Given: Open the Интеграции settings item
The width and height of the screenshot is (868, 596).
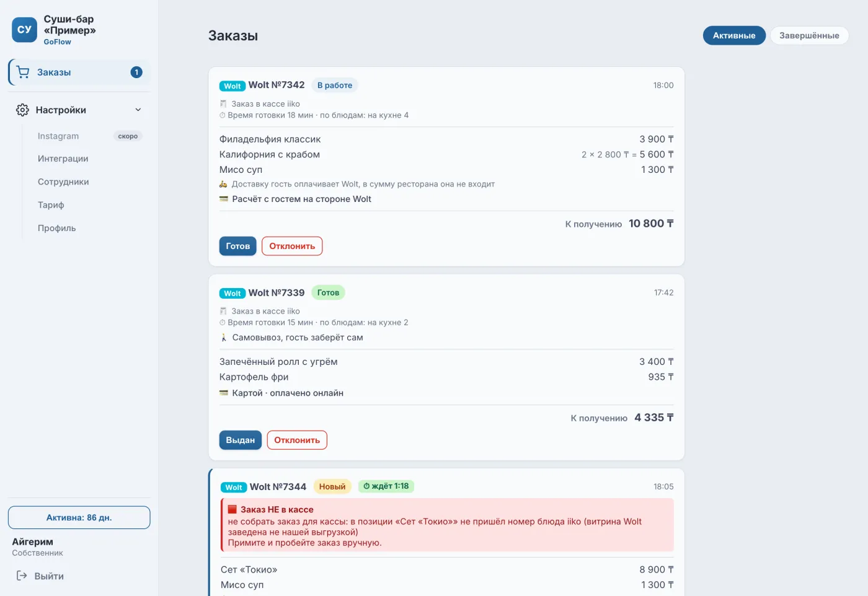Looking at the screenshot, I should (90, 159).
